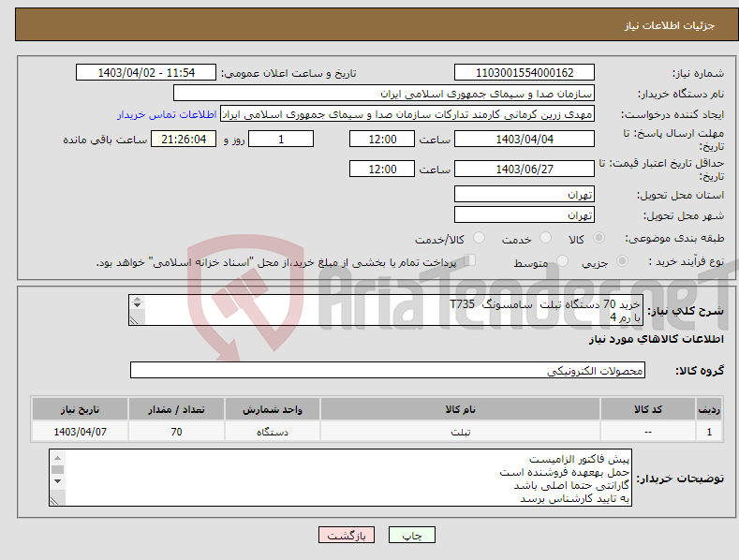The width and height of the screenshot is (739, 560).
Task: Click the چاپ (print) button
Action: coord(411,535)
